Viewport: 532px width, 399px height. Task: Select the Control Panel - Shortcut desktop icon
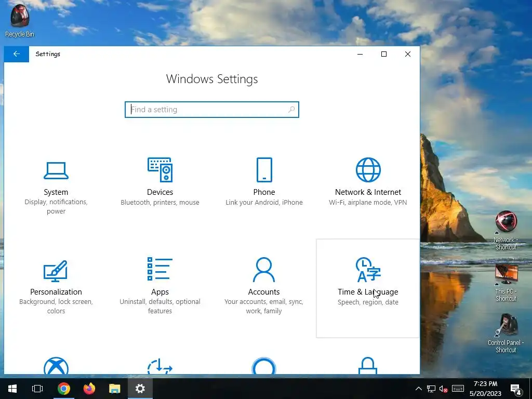click(506, 334)
